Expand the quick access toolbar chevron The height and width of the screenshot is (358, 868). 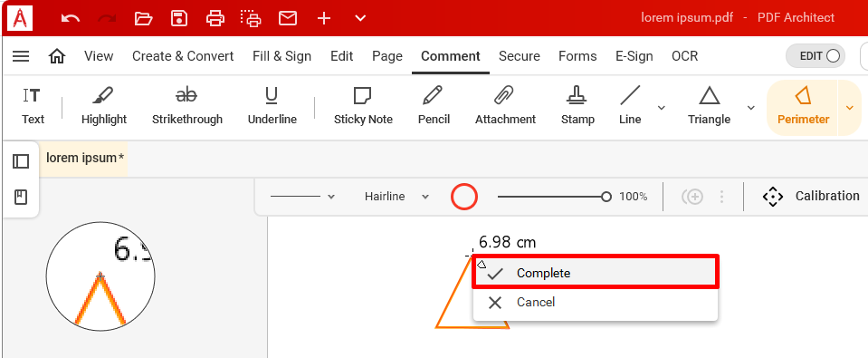click(360, 18)
